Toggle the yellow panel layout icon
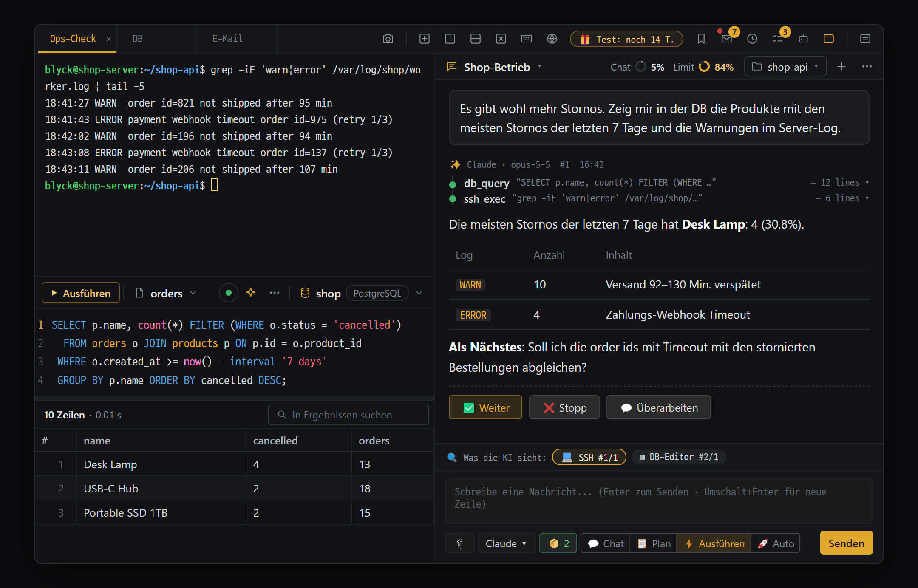 click(828, 39)
